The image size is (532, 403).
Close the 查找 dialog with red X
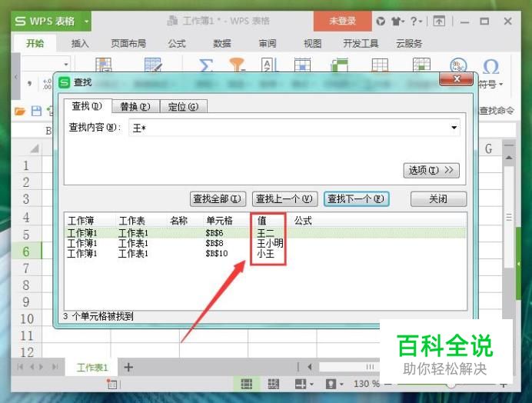(x=457, y=79)
